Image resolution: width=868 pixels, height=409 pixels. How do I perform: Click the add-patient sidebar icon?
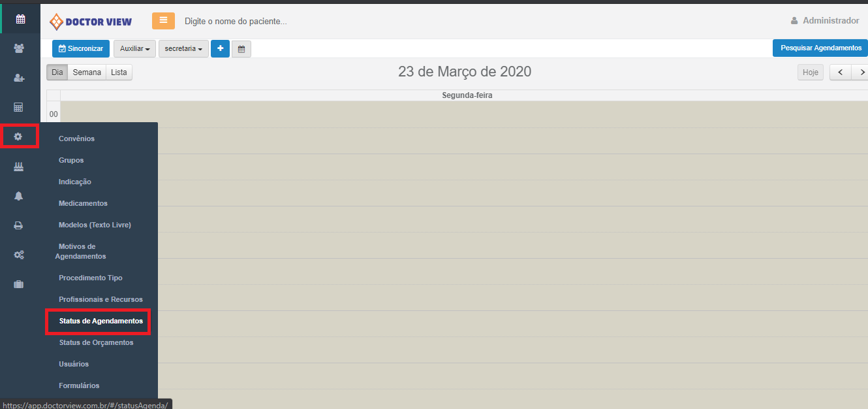pyautogui.click(x=19, y=78)
